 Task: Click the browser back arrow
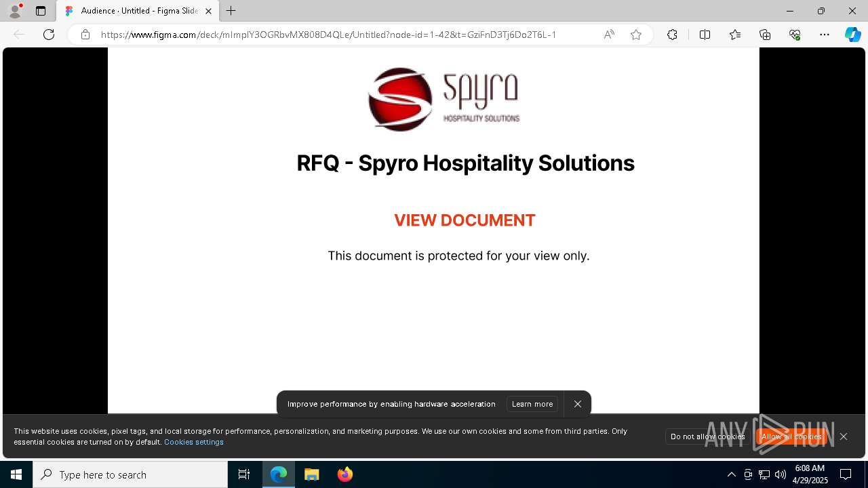coord(19,35)
